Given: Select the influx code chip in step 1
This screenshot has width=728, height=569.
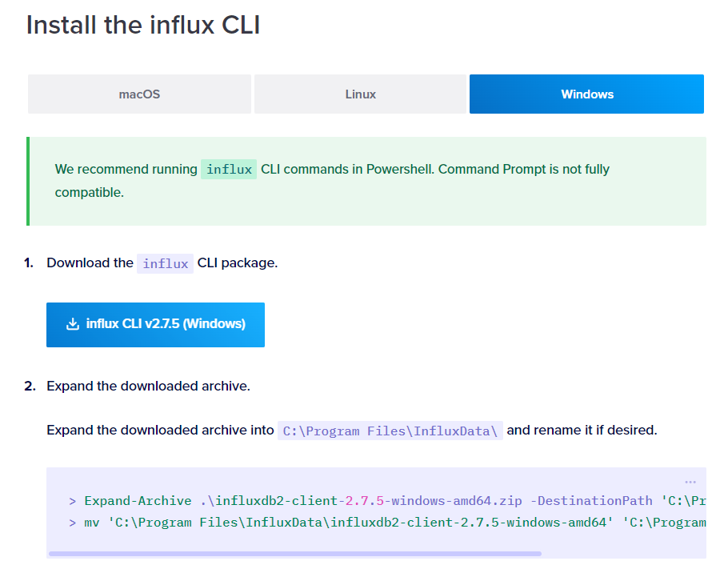Looking at the screenshot, I should click(165, 262).
